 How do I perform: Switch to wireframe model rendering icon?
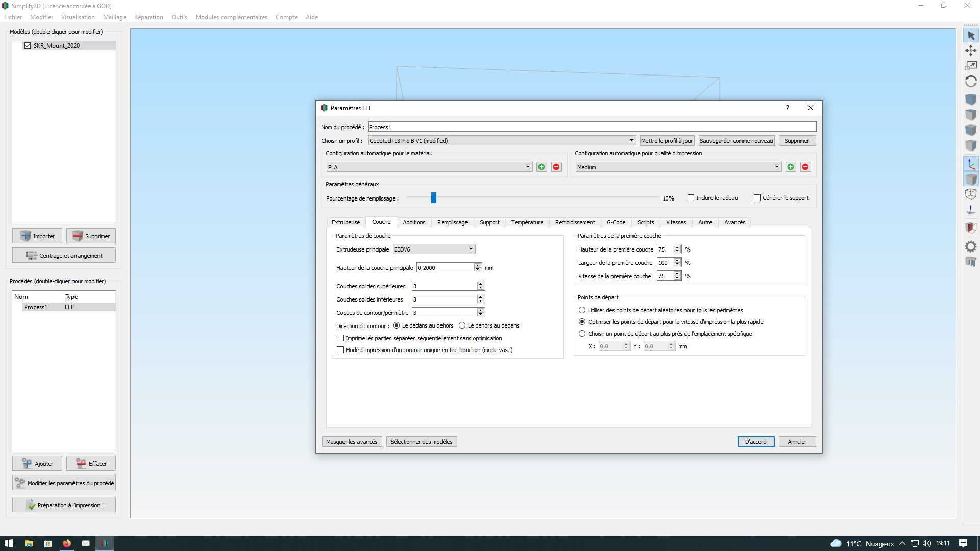[x=971, y=194]
